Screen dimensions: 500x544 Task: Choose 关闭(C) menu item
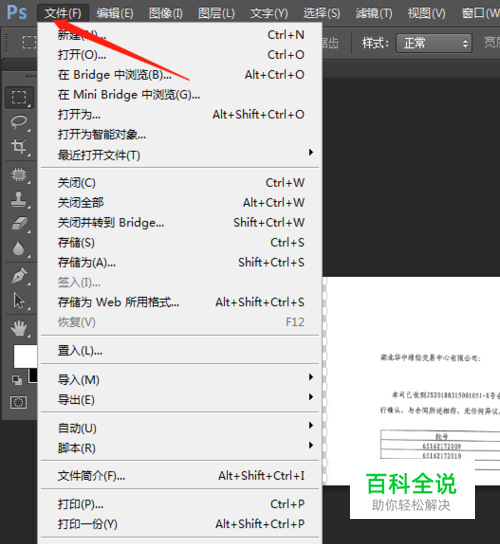point(180,183)
